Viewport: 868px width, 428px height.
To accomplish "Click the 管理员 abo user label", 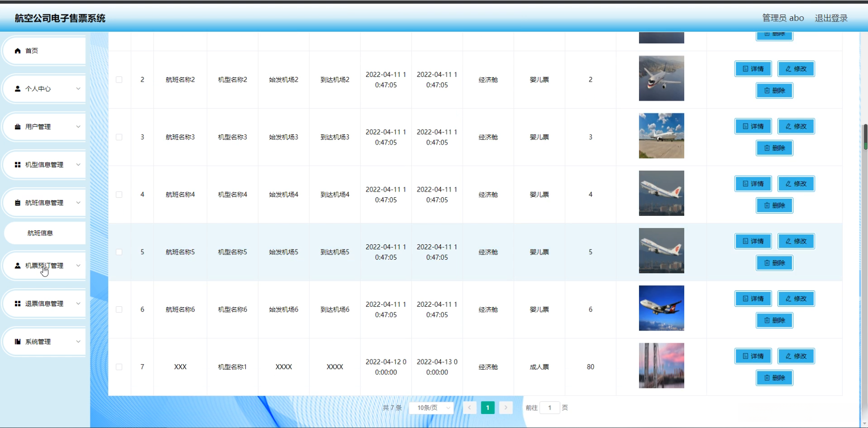I will coord(783,18).
